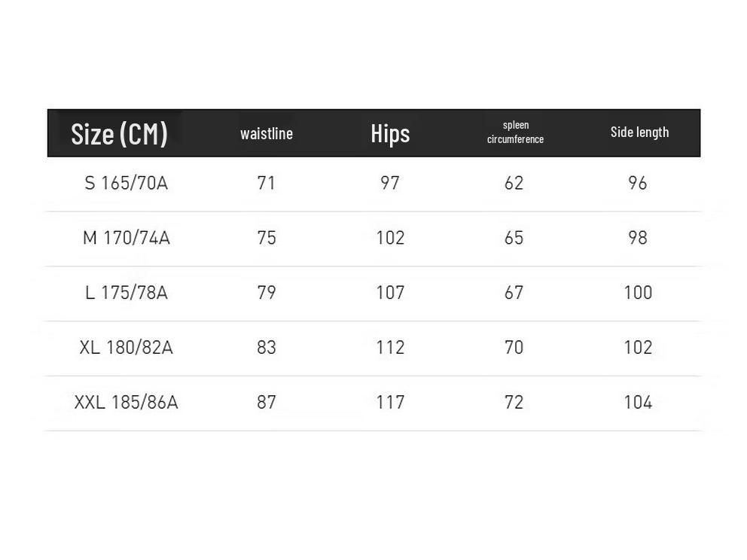747x560 pixels.
Task: Select the XXL 185/86A size row label
Action: click(x=126, y=402)
